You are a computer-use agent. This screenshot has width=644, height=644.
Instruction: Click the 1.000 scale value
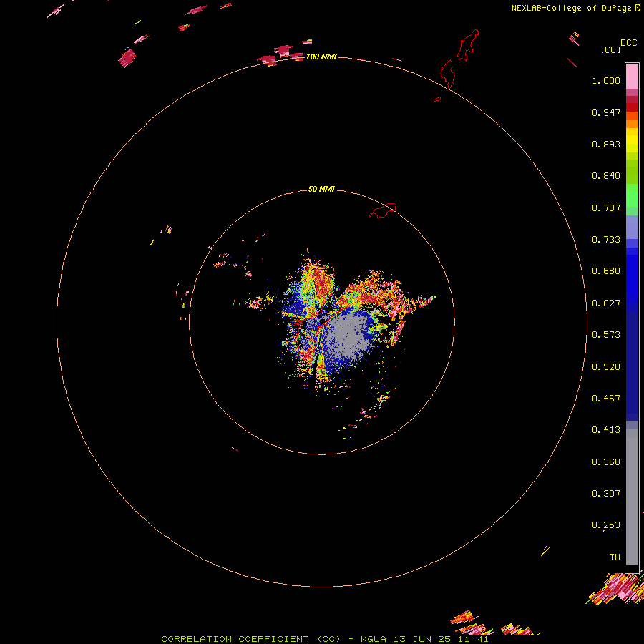click(606, 80)
